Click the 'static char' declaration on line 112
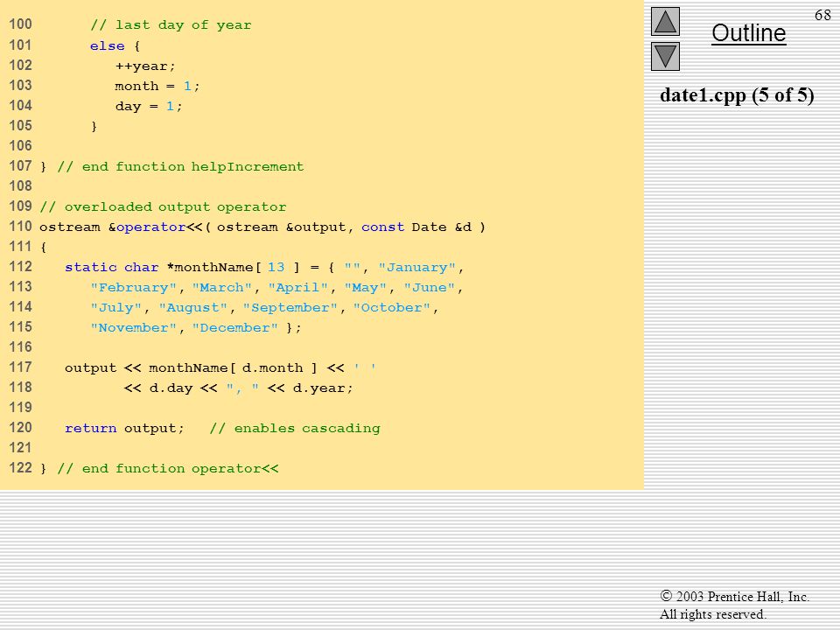 (x=111, y=268)
